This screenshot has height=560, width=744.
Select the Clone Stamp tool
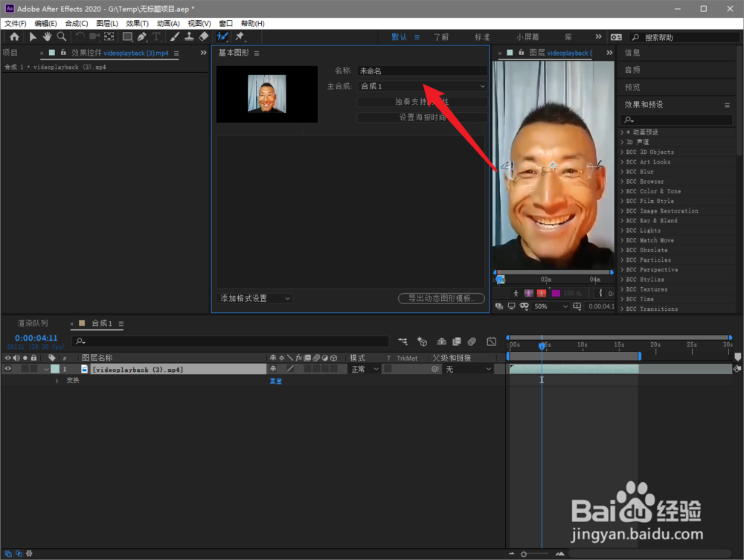[x=189, y=36]
